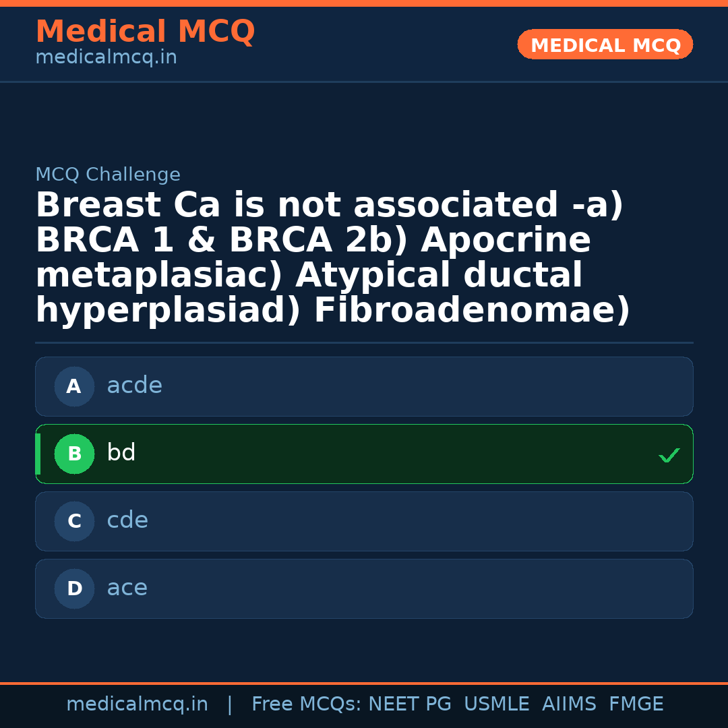Click the green checkmark on answer B

669,455
